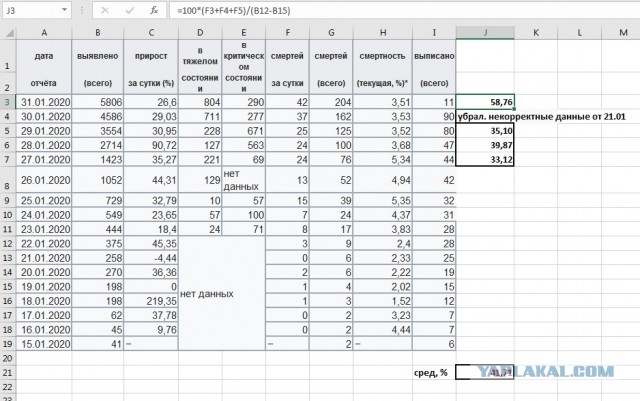Select column J header

pos(485,33)
